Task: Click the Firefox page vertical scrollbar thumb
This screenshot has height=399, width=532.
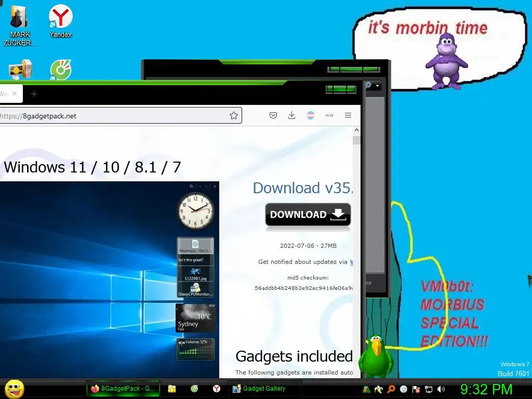Action: tap(356, 140)
